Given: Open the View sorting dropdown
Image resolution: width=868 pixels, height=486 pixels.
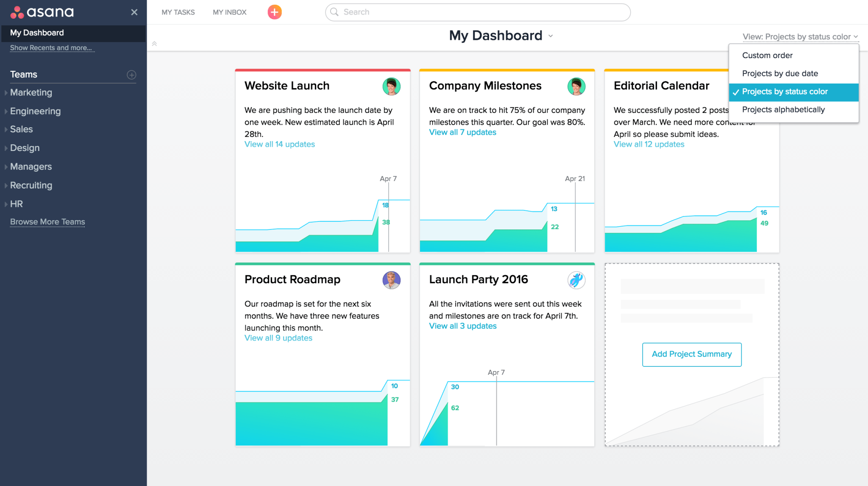Looking at the screenshot, I should tap(800, 36).
